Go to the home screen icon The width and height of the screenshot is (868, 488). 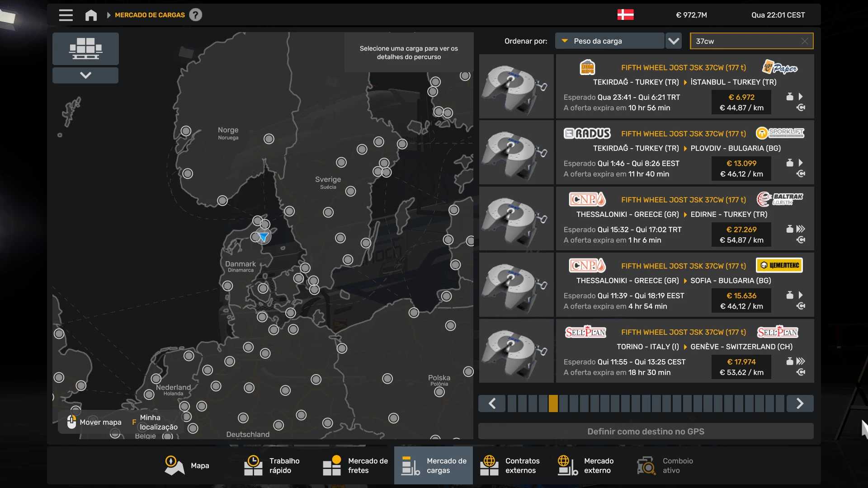[91, 15]
